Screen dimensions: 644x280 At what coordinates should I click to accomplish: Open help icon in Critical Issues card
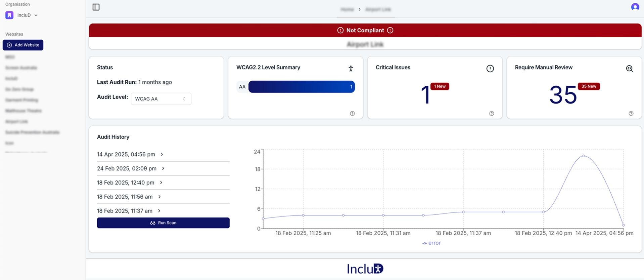492,114
